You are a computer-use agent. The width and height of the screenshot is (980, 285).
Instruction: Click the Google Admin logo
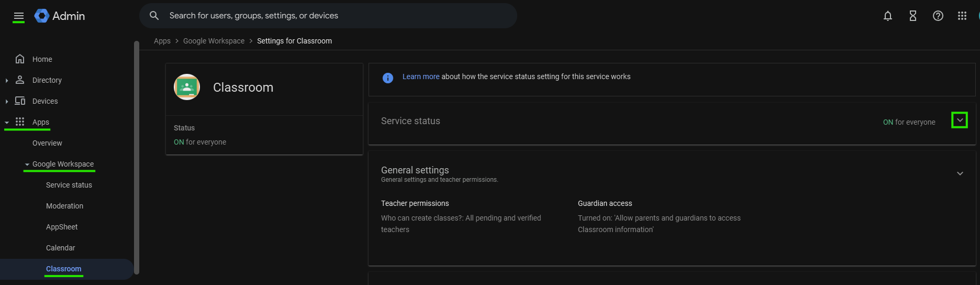pyautogui.click(x=42, y=16)
